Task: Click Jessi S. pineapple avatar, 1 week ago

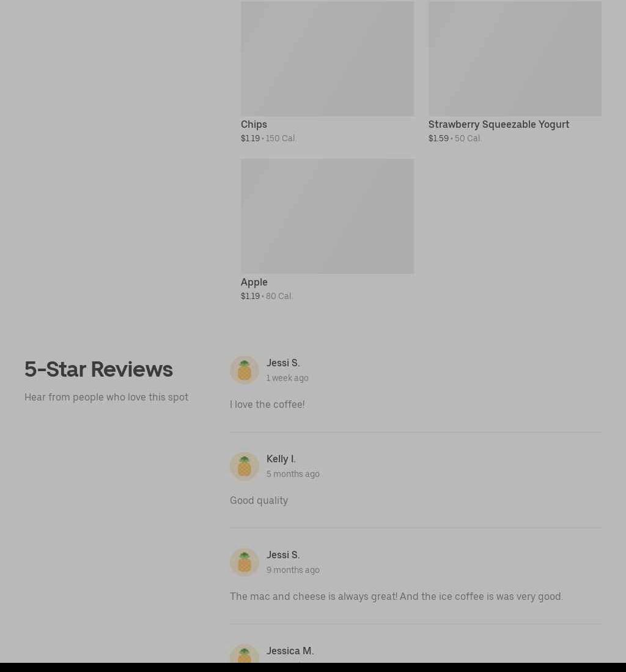Action: (x=245, y=370)
